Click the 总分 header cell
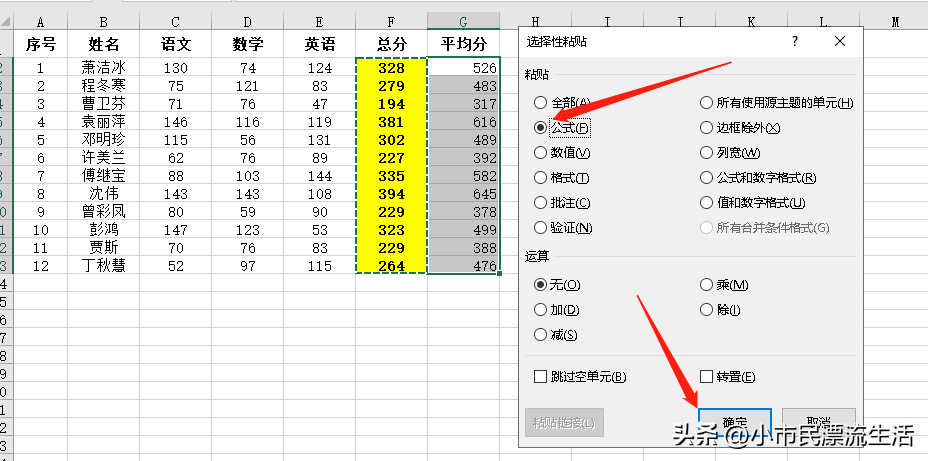Image resolution: width=928 pixels, height=461 pixels. click(391, 44)
